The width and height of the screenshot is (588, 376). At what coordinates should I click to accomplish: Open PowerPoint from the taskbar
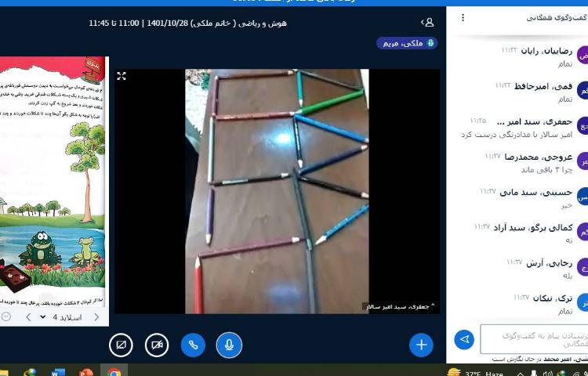tap(86, 371)
